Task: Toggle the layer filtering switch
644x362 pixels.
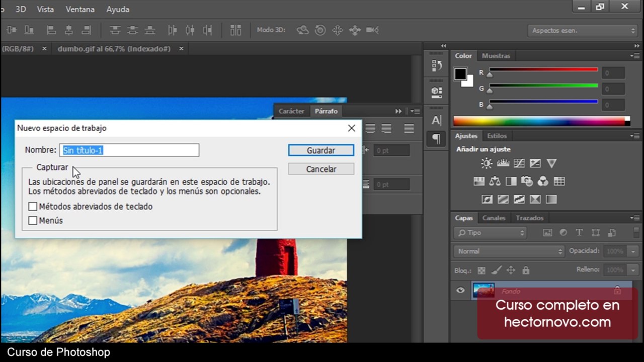Action: pyautogui.click(x=637, y=233)
